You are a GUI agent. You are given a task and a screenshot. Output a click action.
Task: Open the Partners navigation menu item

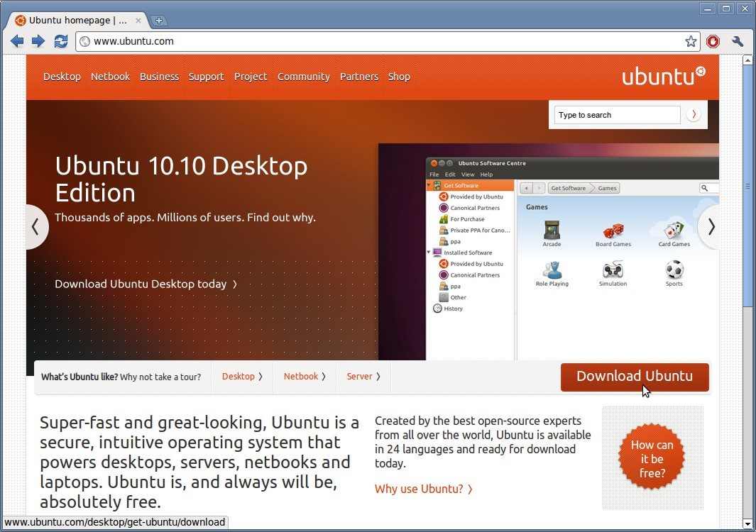(x=359, y=77)
